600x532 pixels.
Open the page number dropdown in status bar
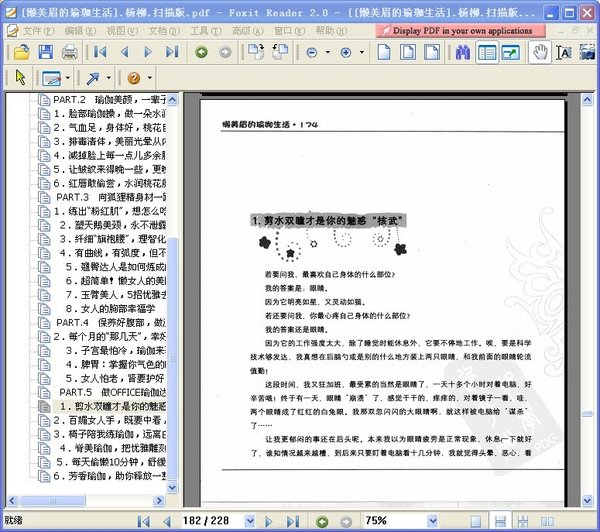(x=250, y=521)
